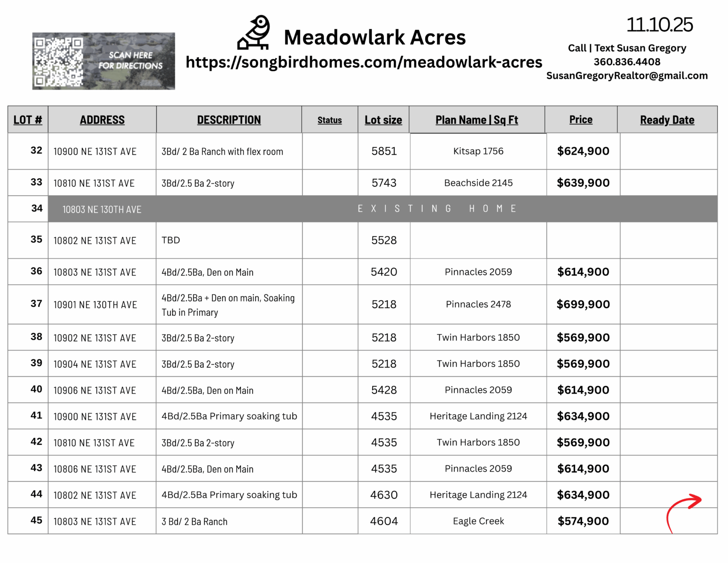728x563 pixels.
Task: Open the songbirdhomes.com/meadowlark-acres link
Action: click(x=364, y=62)
